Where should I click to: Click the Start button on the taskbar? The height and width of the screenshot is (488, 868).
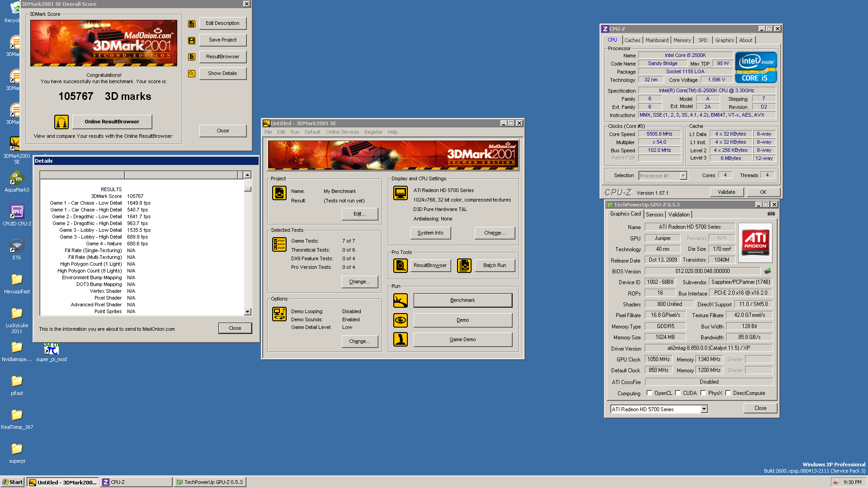pos(12,482)
